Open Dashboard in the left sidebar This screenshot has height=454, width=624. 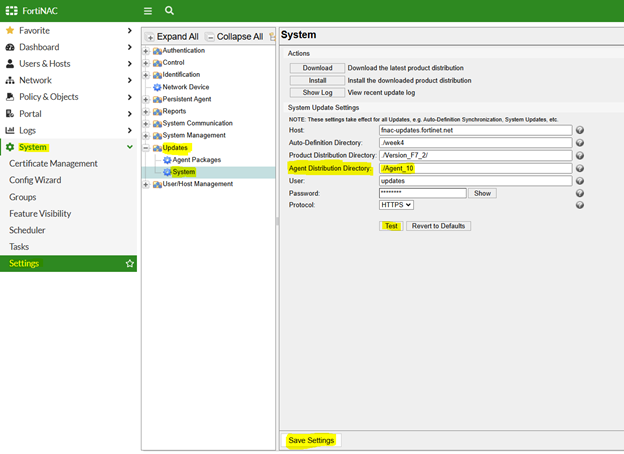(39, 47)
